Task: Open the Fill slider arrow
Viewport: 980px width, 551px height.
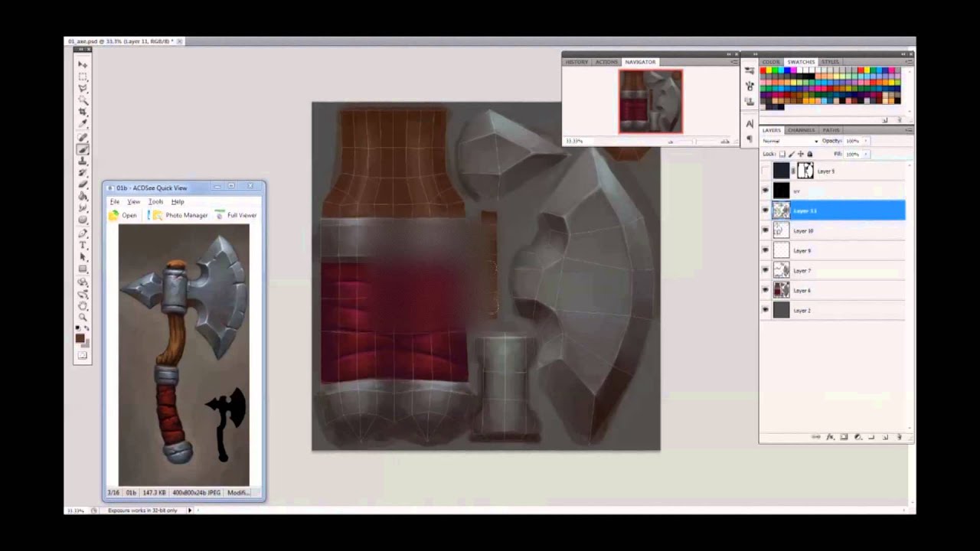Action: click(x=866, y=155)
